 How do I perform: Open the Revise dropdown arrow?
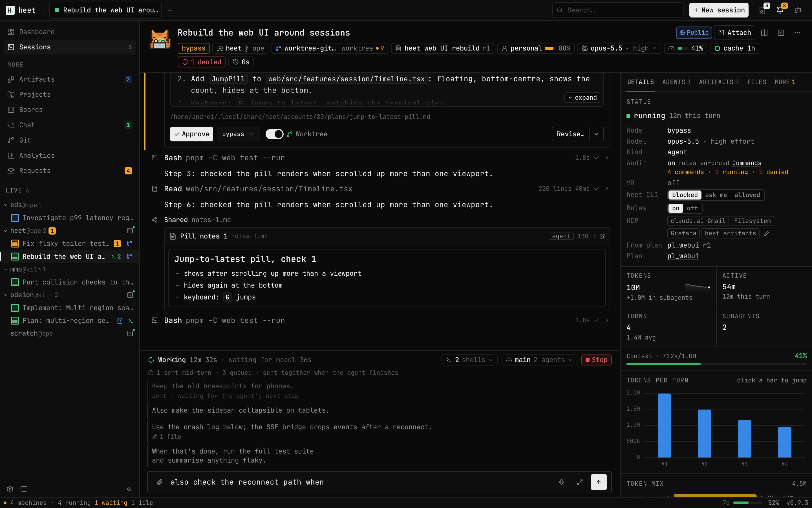click(596, 134)
